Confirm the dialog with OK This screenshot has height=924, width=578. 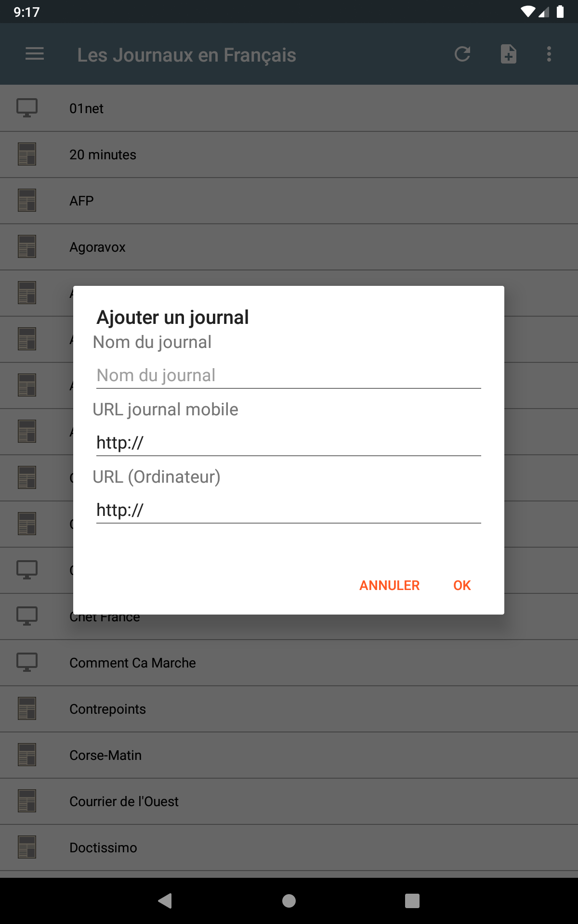pos(462,585)
